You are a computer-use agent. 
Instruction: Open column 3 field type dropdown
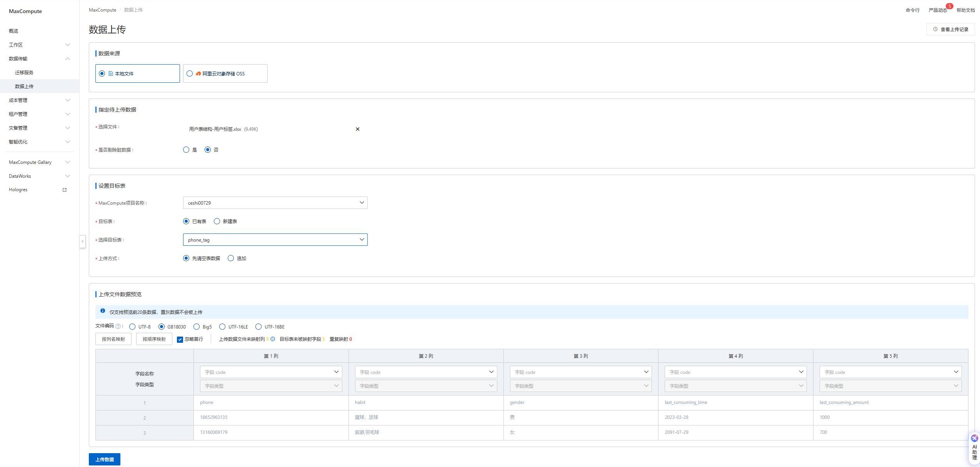coord(581,386)
